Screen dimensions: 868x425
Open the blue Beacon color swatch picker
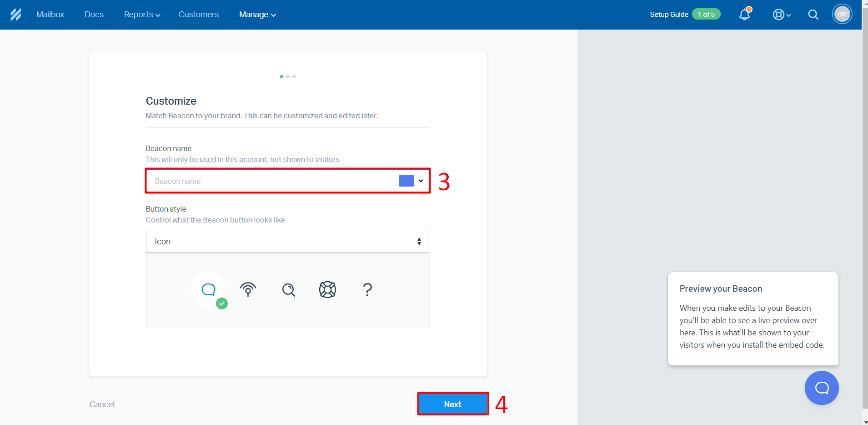[411, 181]
